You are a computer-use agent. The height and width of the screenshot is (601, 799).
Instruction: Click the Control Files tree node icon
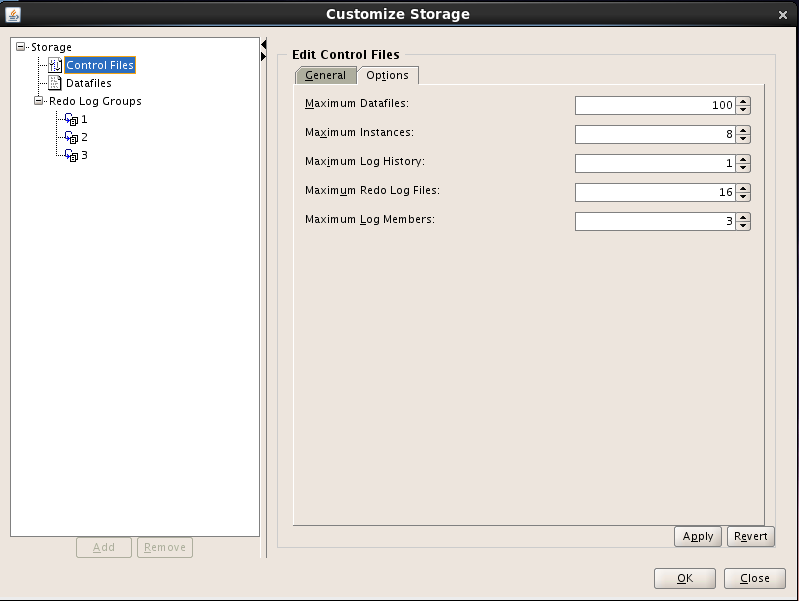click(x=55, y=65)
